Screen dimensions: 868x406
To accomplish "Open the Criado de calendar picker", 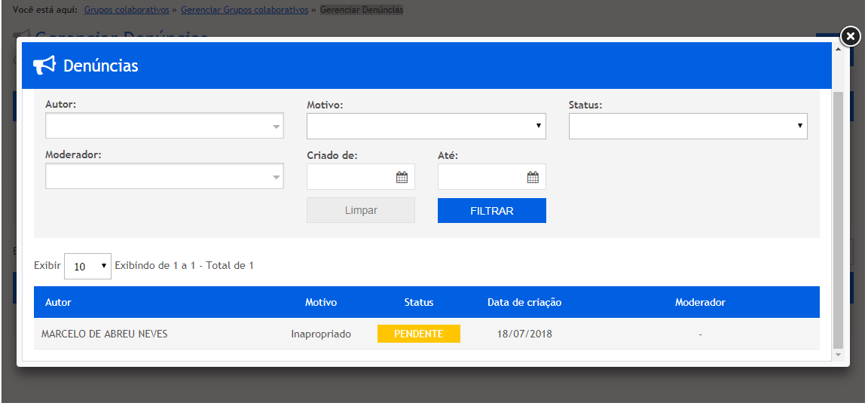I will [x=402, y=178].
